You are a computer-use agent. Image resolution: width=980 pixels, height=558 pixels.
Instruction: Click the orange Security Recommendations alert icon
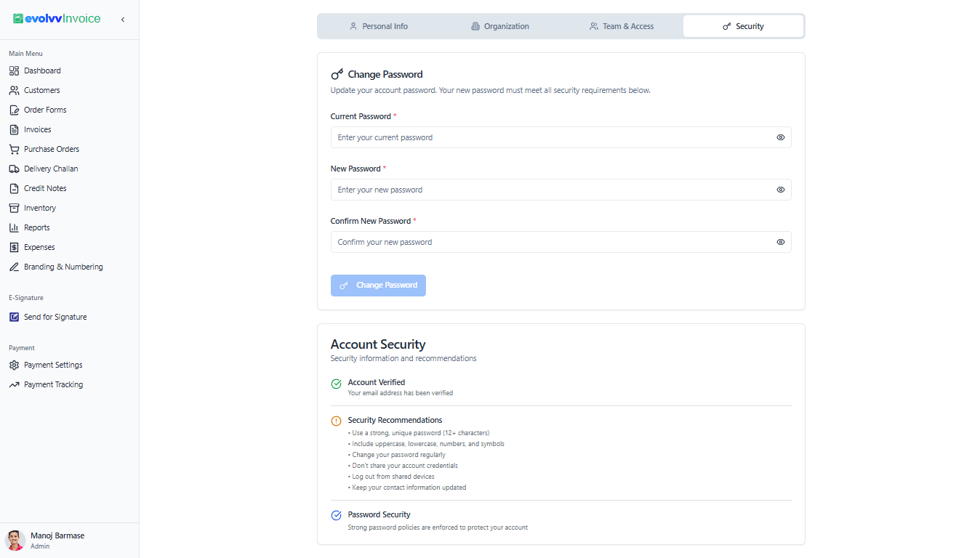336,421
